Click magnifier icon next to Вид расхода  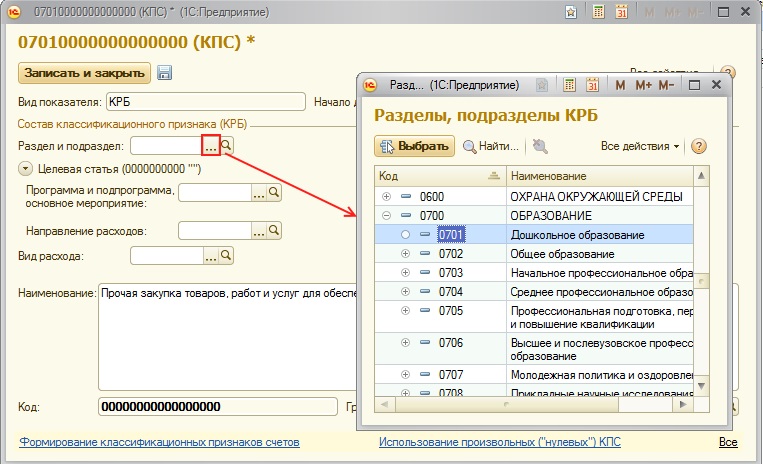pos(226,255)
